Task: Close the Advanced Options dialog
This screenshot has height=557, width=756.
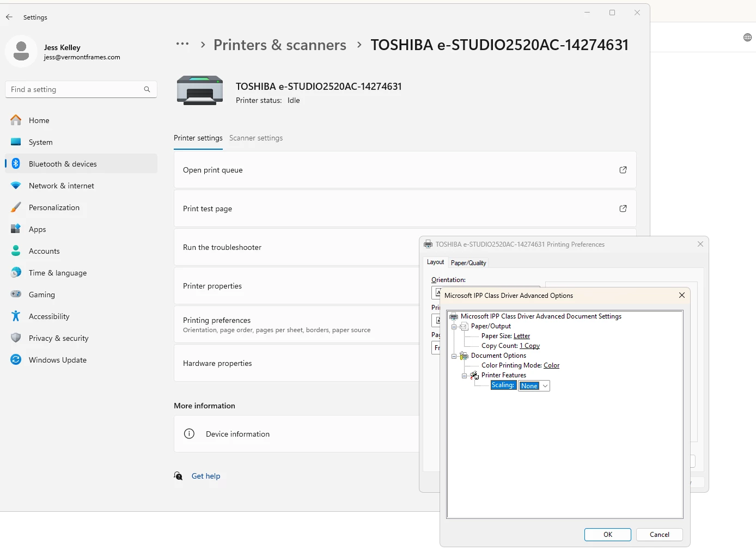Action: [x=682, y=295]
